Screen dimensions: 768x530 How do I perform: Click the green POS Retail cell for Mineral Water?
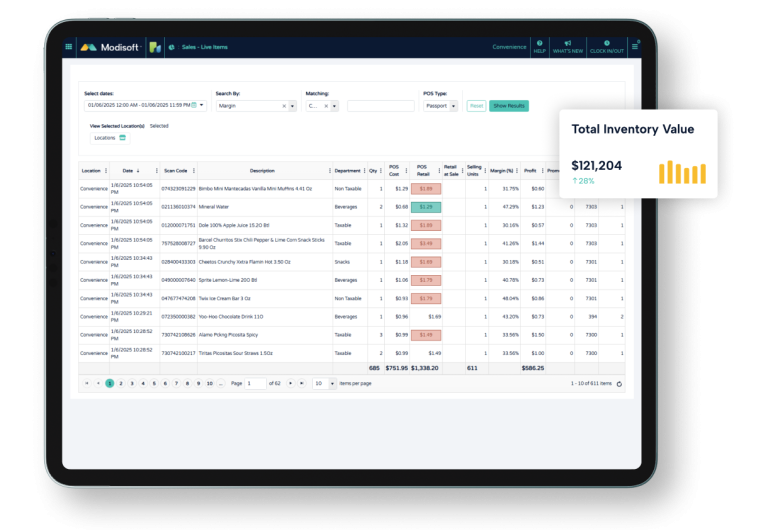tap(425, 206)
